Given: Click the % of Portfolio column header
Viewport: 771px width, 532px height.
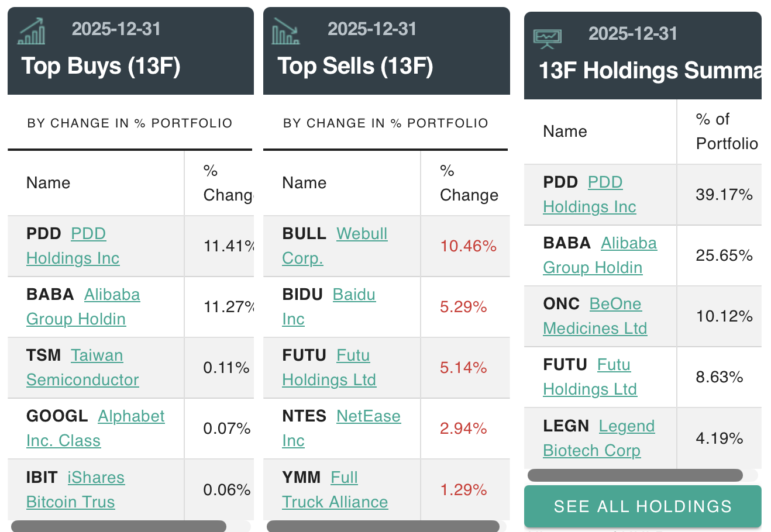Looking at the screenshot, I should coord(726,132).
